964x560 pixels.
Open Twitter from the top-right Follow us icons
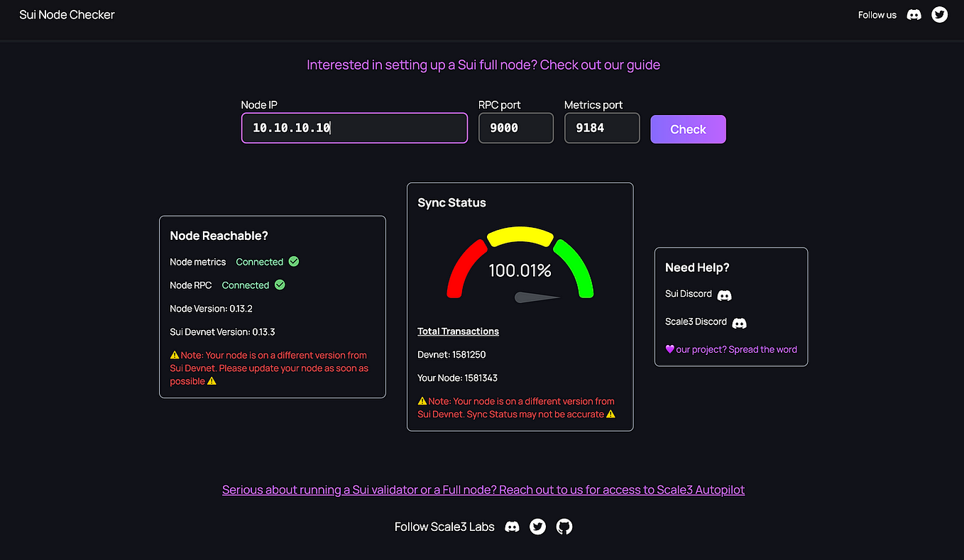point(939,14)
